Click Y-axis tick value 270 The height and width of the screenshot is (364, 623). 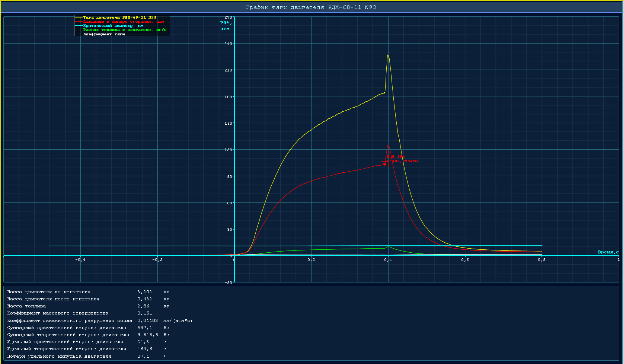click(228, 17)
